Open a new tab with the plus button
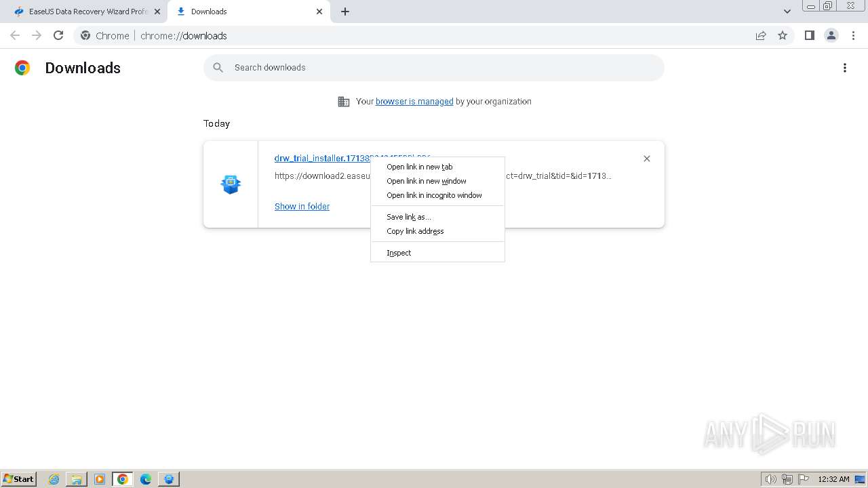 click(x=345, y=12)
